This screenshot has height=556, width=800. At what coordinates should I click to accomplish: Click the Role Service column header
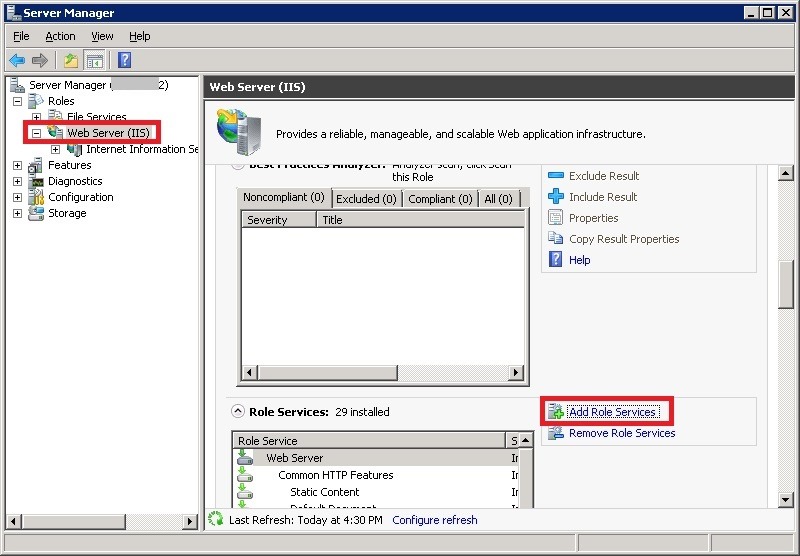[x=369, y=440]
